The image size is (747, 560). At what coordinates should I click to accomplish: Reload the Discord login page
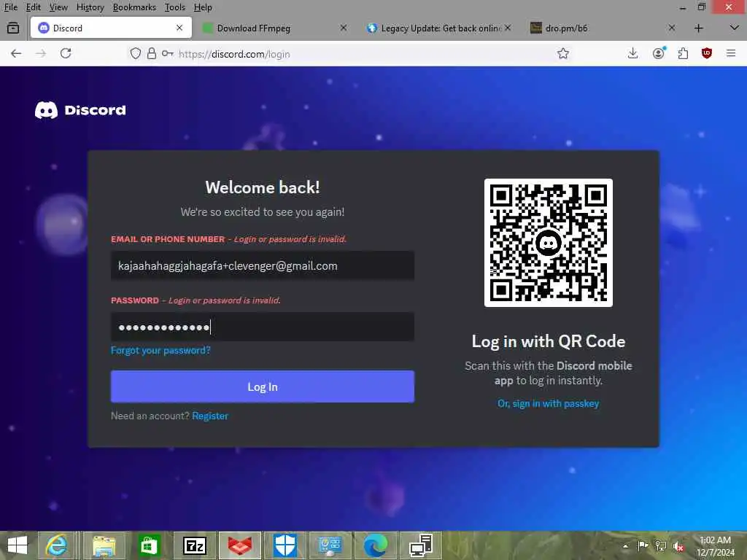[66, 53]
